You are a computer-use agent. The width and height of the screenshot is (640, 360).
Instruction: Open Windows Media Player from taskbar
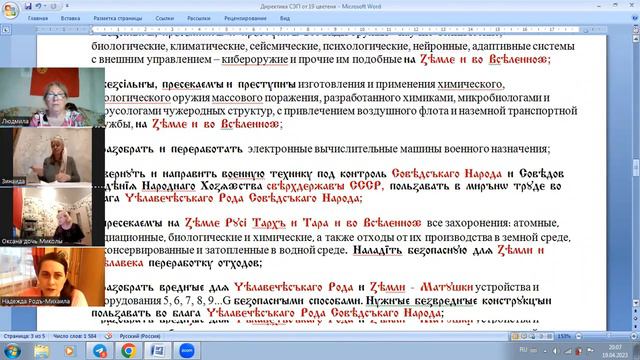click(70, 351)
